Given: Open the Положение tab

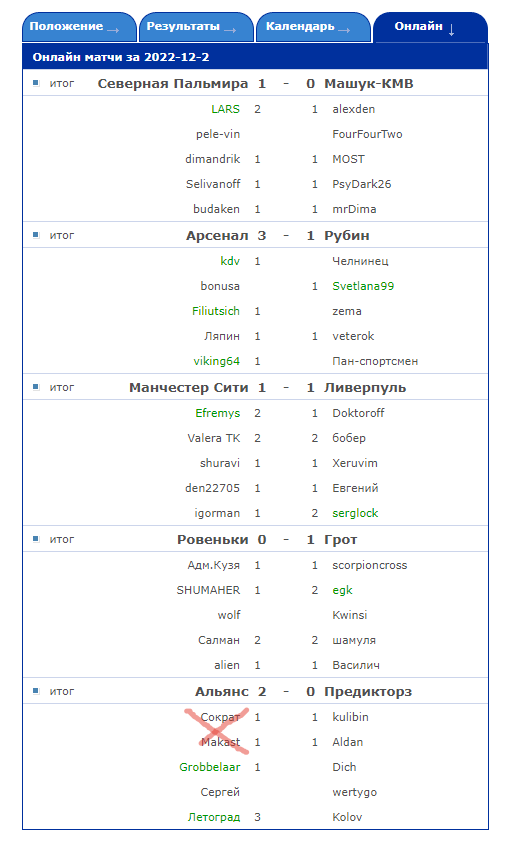Looking at the screenshot, I should 79,27.
